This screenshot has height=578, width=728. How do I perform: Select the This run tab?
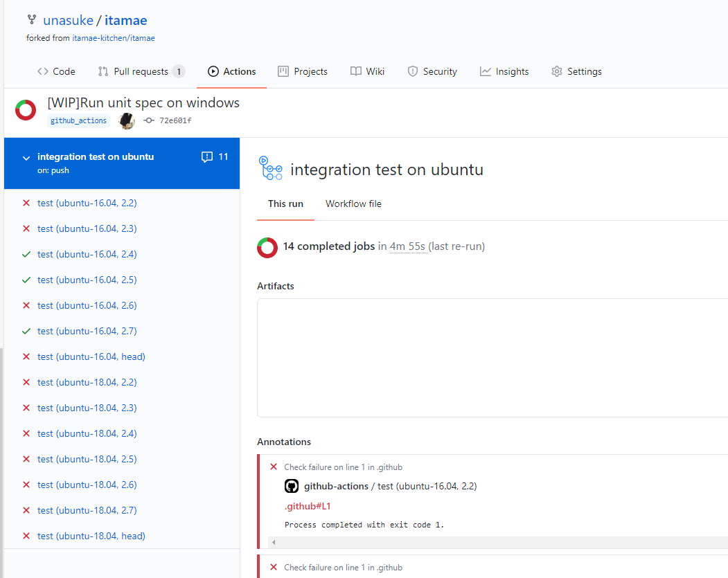[x=285, y=204]
